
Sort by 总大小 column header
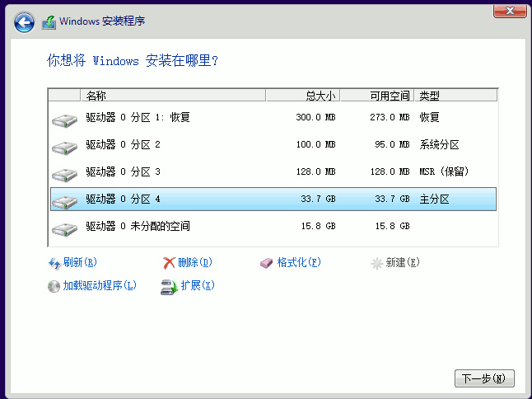[303, 96]
